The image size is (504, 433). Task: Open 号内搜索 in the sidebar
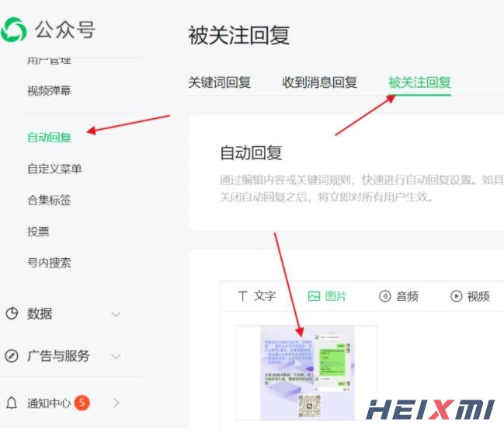click(x=49, y=263)
